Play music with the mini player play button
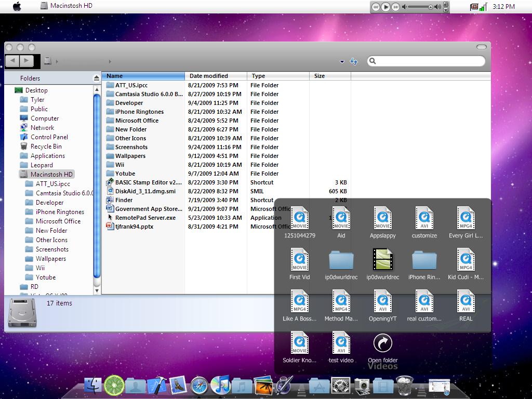 (x=385, y=7)
